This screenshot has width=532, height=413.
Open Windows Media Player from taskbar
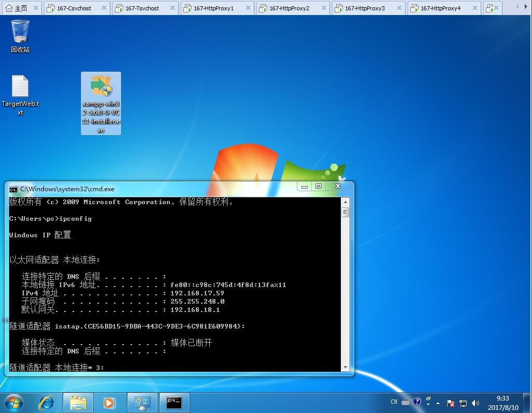(109, 403)
